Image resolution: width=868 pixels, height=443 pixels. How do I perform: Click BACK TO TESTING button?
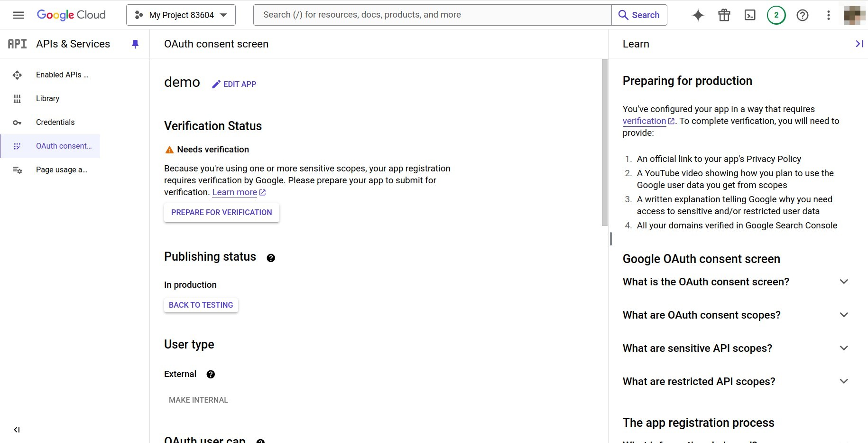(x=200, y=305)
